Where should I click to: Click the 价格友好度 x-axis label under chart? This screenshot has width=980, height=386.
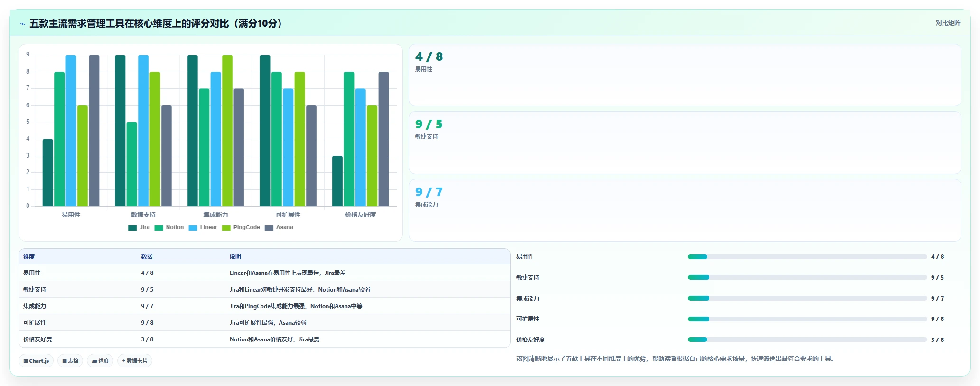click(360, 215)
